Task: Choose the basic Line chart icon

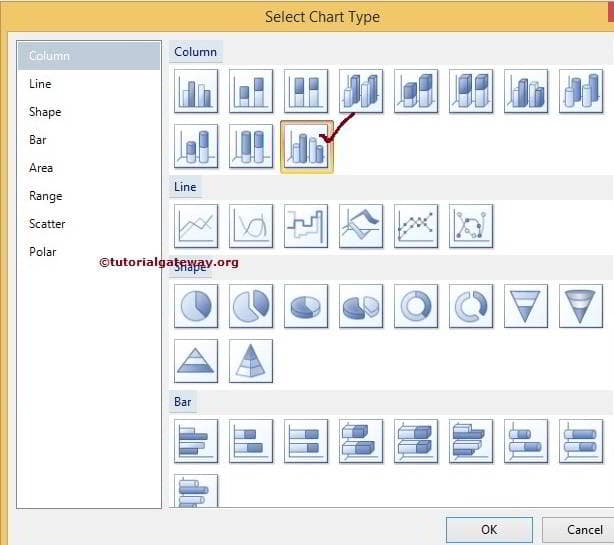Action: [196, 226]
